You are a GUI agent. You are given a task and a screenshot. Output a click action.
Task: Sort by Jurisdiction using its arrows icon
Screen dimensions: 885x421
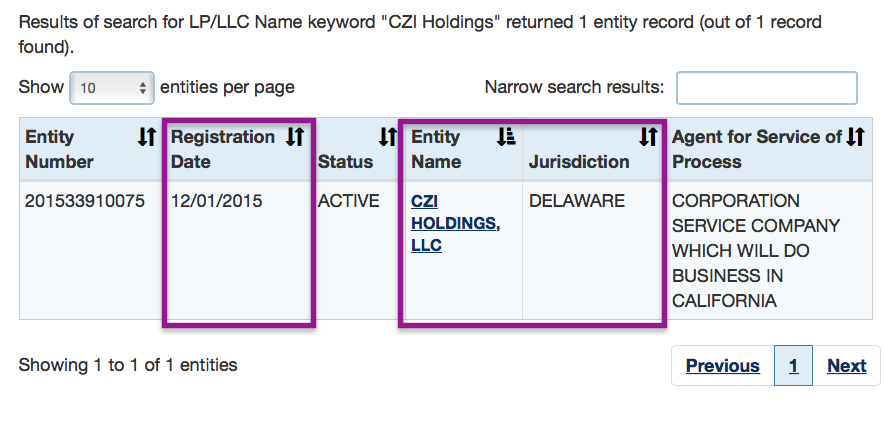click(649, 138)
